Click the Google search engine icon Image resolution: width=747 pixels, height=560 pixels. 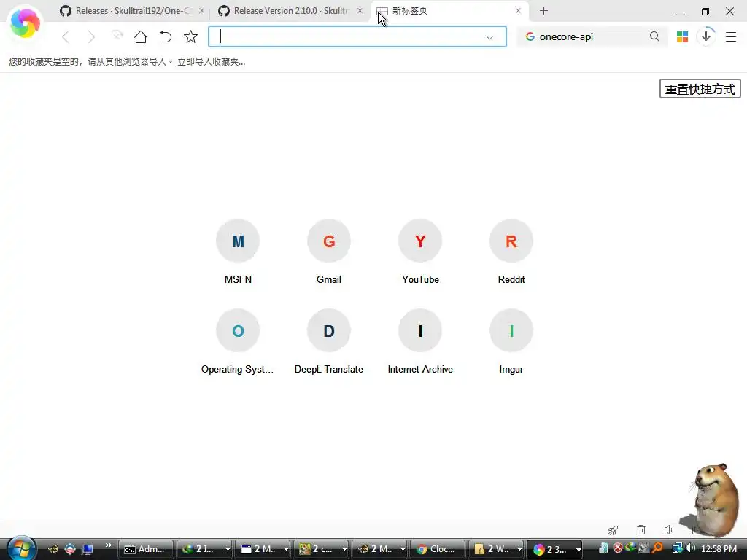click(530, 36)
